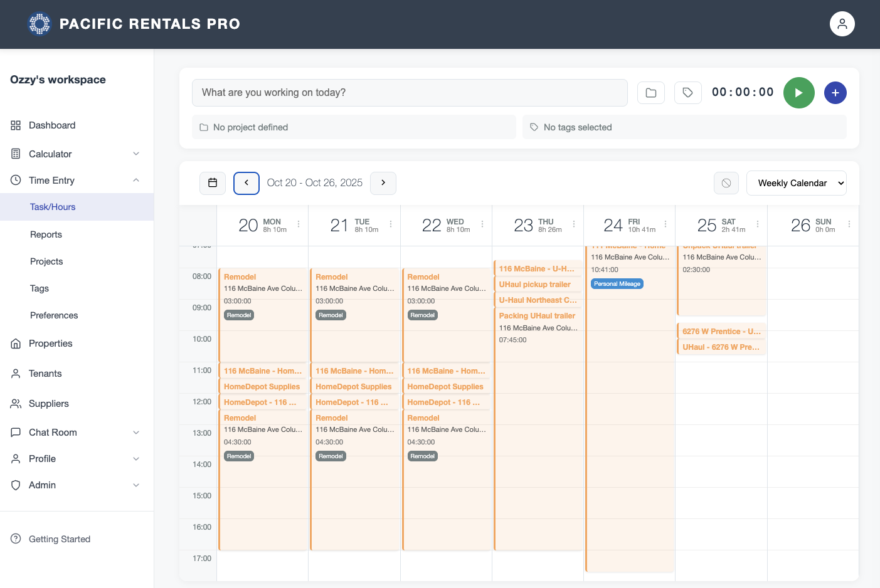Viewport: 880px width, 588px height.
Task: Click the blue plus icon to add an entry
Action: 835,92
